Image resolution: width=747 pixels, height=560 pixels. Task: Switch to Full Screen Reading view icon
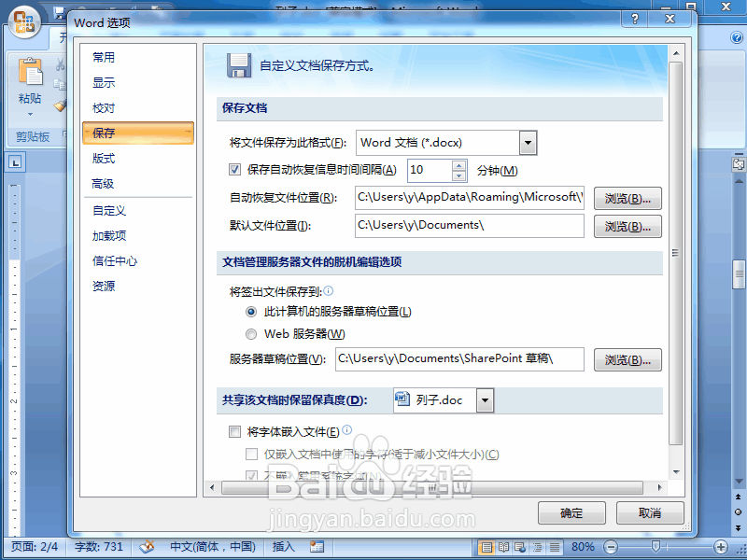pos(503,547)
